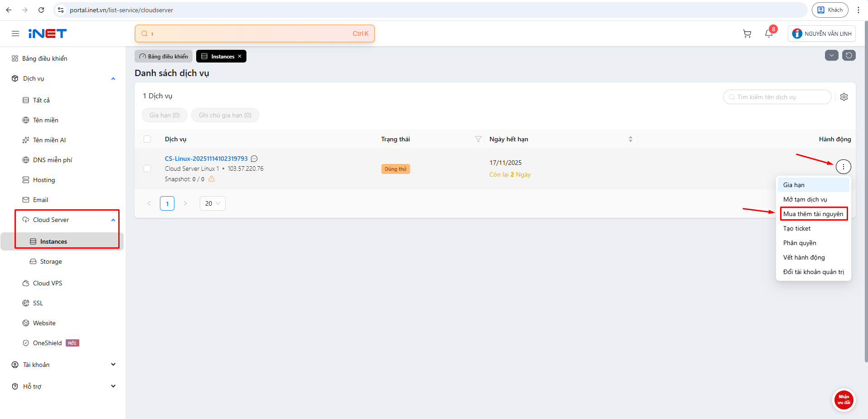Click the Trạng thái filter icon

tap(478, 139)
